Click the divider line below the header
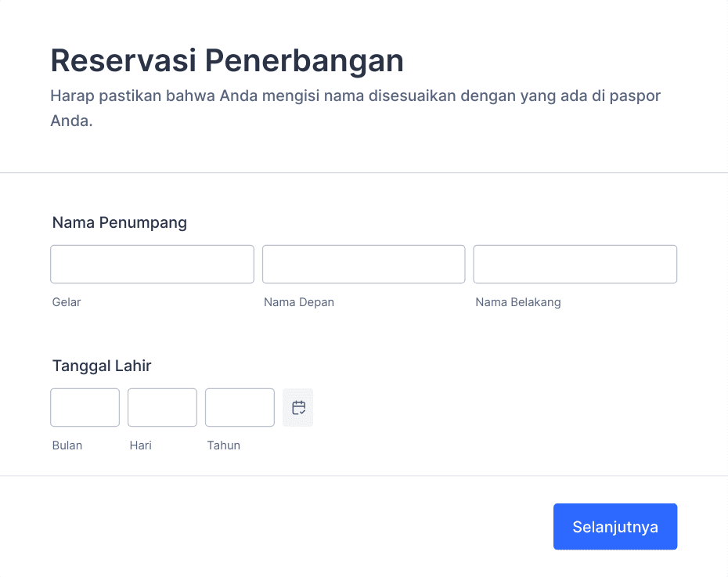Image resolution: width=728 pixels, height=577 pixels. tap(364, 173)
